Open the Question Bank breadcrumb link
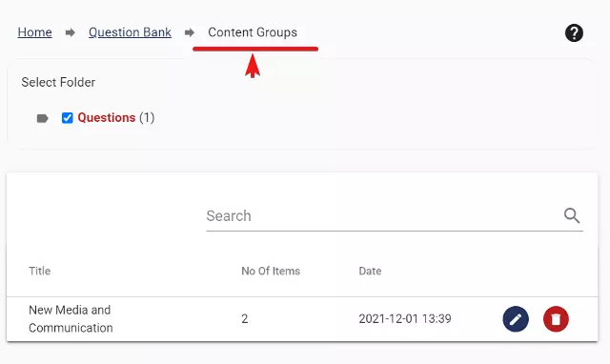610x364 pixels. coord(130,32)
